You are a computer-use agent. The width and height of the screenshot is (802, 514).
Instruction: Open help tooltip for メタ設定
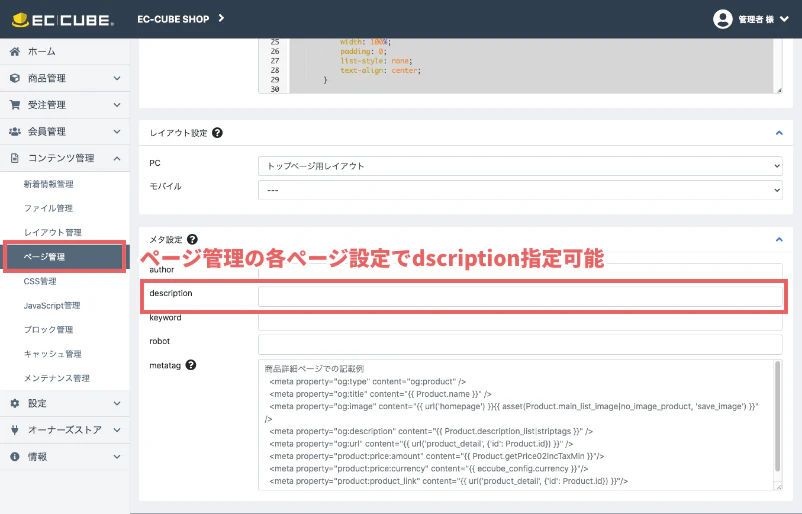192,239
